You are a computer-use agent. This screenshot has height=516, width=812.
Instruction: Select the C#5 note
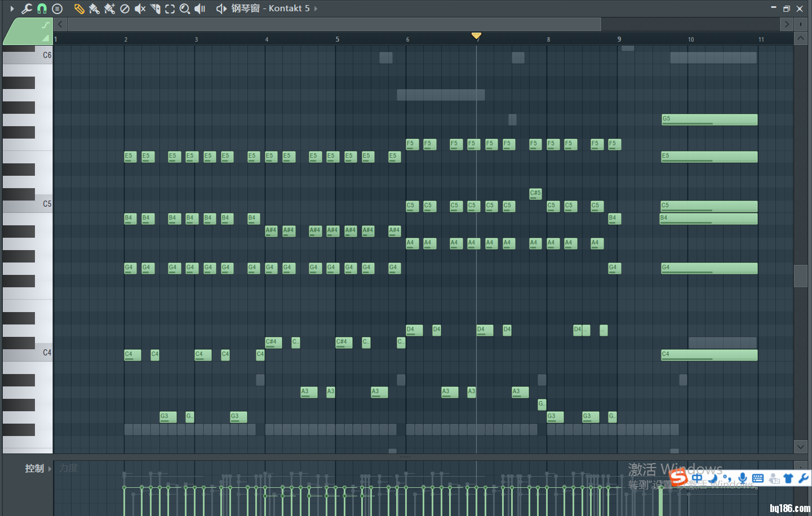click(535, 194)
